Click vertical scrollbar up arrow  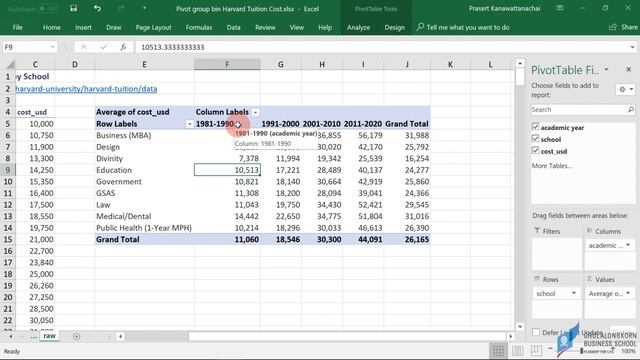(x=520, y=63)
